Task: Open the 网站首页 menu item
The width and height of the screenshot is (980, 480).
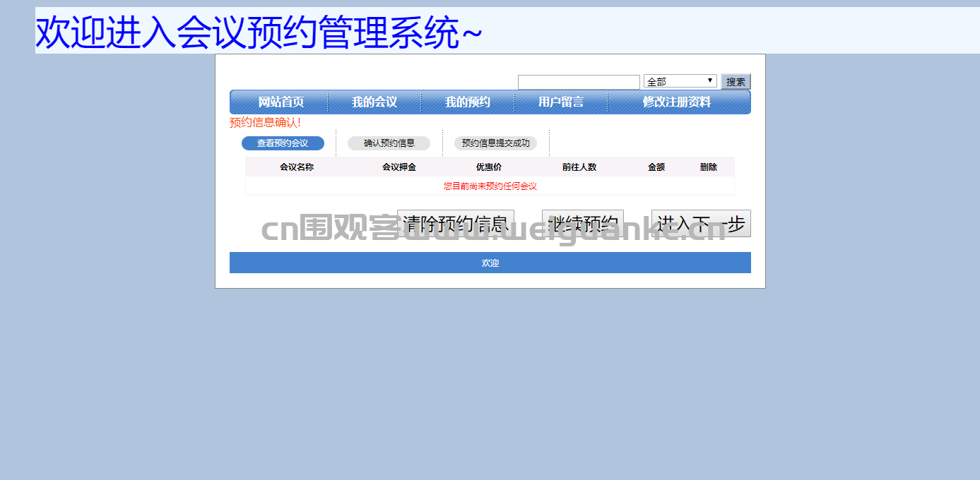Action: [281, 102]
